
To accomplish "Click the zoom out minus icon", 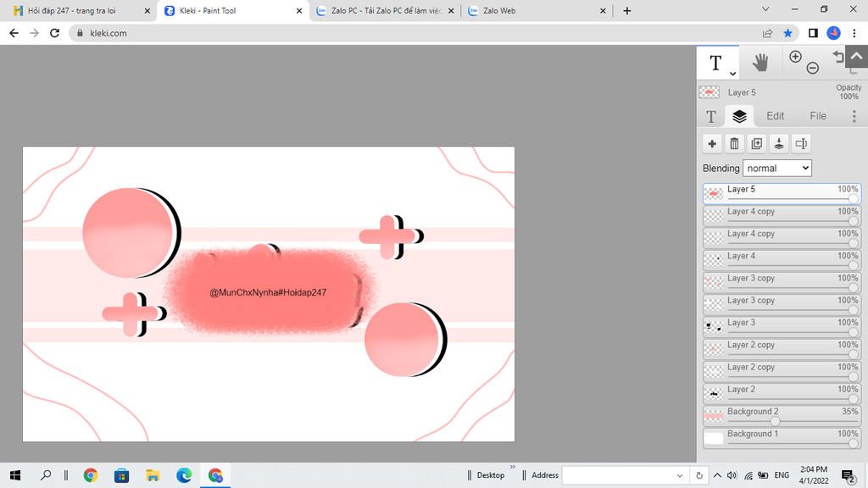I will click(x=812, y=68).
